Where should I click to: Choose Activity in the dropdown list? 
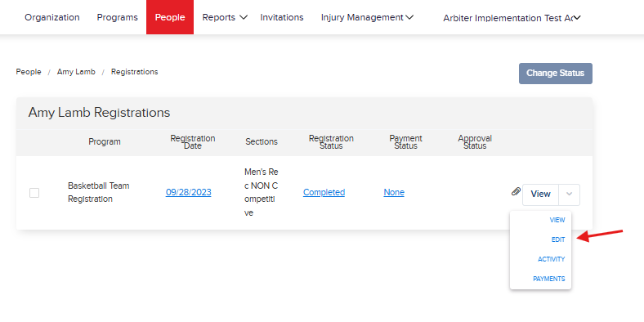pos(551,259)
